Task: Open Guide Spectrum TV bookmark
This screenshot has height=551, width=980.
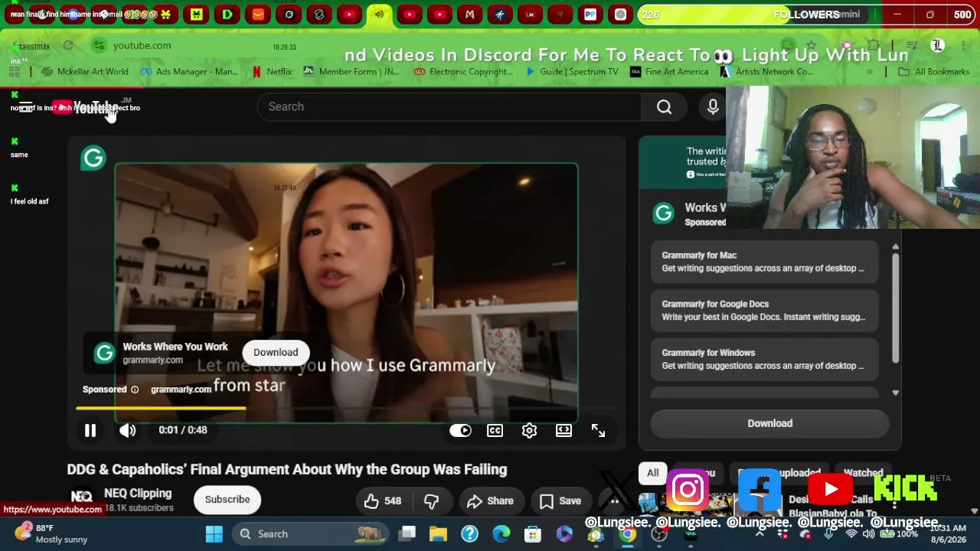Action: (x=571, y=71)
